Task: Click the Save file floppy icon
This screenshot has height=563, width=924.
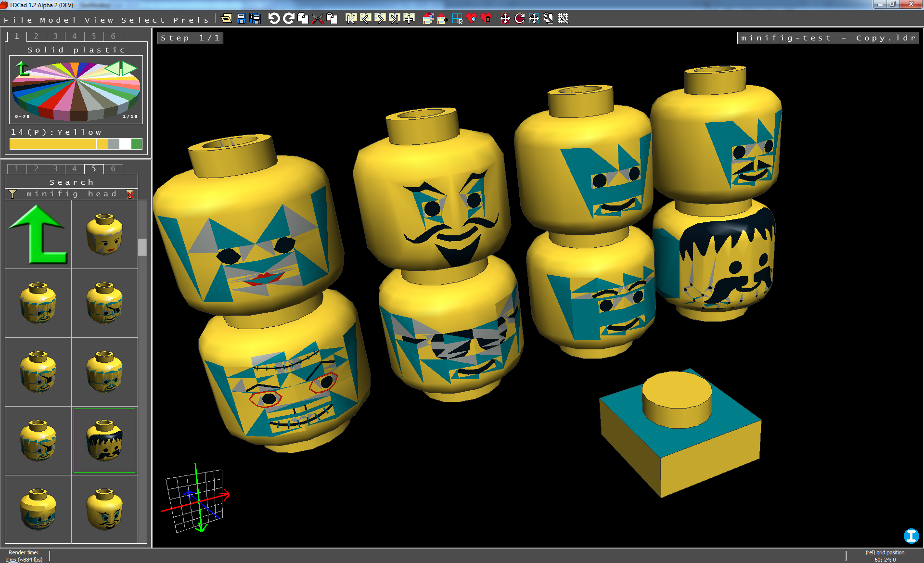Action: click(241, 19)
